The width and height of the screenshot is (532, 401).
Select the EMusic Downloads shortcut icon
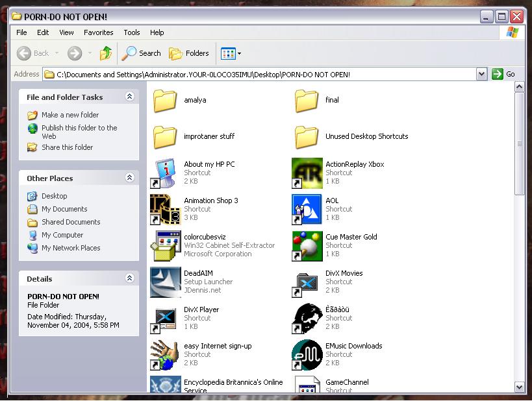pyautogui.click(x=307, y=354)
